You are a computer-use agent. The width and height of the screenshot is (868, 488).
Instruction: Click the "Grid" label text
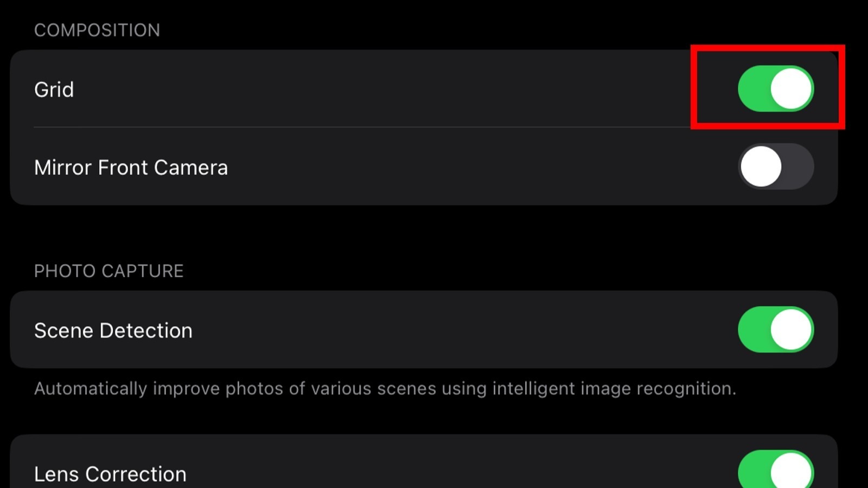click(x=54, y=89)
